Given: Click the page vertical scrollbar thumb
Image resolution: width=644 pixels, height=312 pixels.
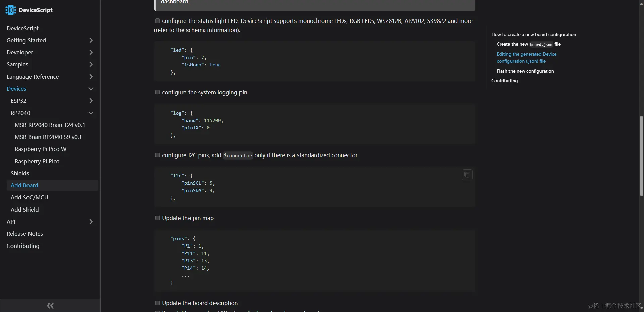Looking at the screenshot, I should [641, 156].
